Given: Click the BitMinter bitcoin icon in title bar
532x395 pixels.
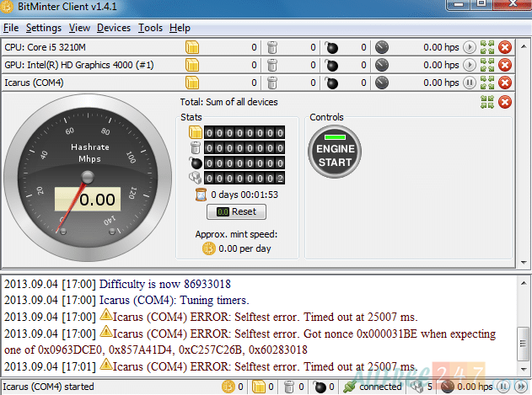Looking at the screenshot, I should pyautogui.click(x=7, y=7).
